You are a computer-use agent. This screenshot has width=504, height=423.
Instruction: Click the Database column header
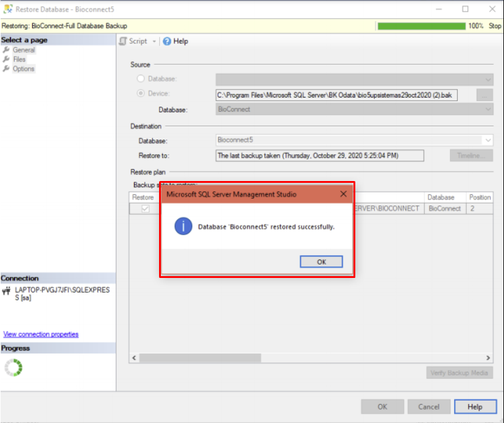[445, 197]
